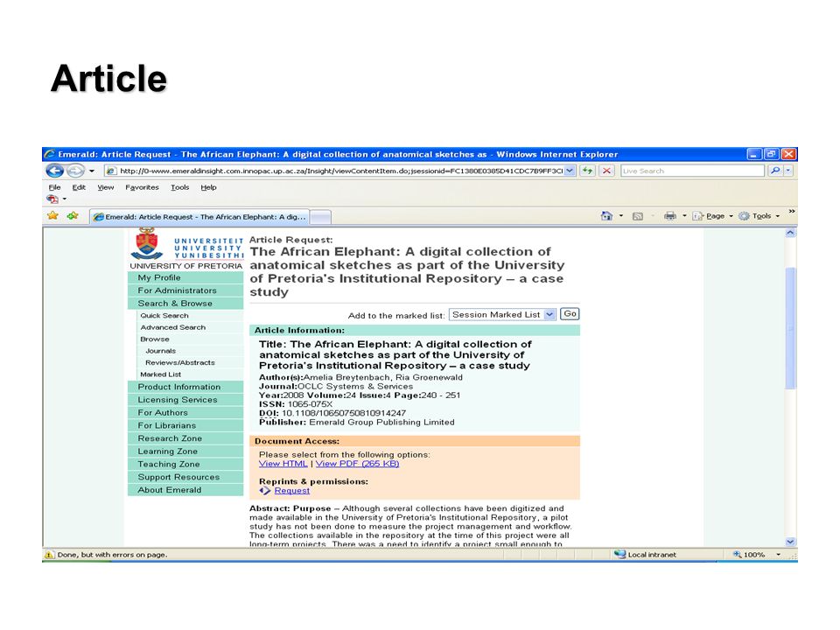
Task: Click inside the URL address field
Action: pyautogui.click(x=340, y=171)
